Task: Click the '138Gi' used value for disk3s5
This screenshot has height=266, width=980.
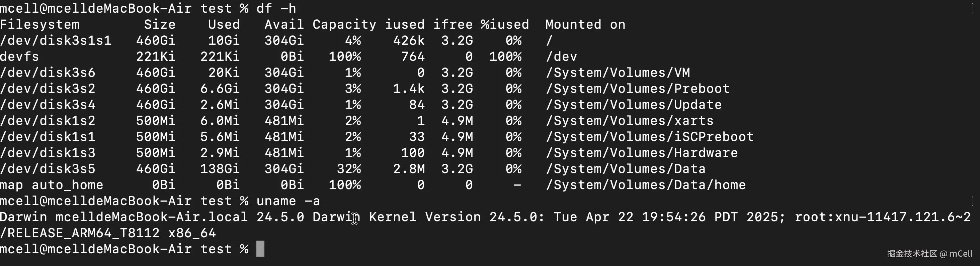Action: point(220,169)
